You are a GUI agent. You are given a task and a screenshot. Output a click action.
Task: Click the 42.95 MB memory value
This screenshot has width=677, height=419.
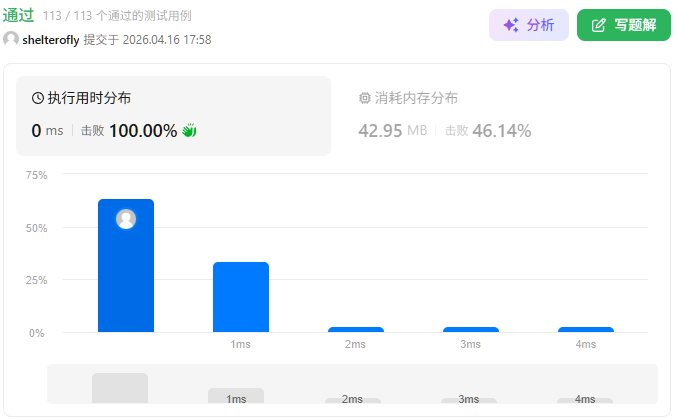(x=393, y=131)
